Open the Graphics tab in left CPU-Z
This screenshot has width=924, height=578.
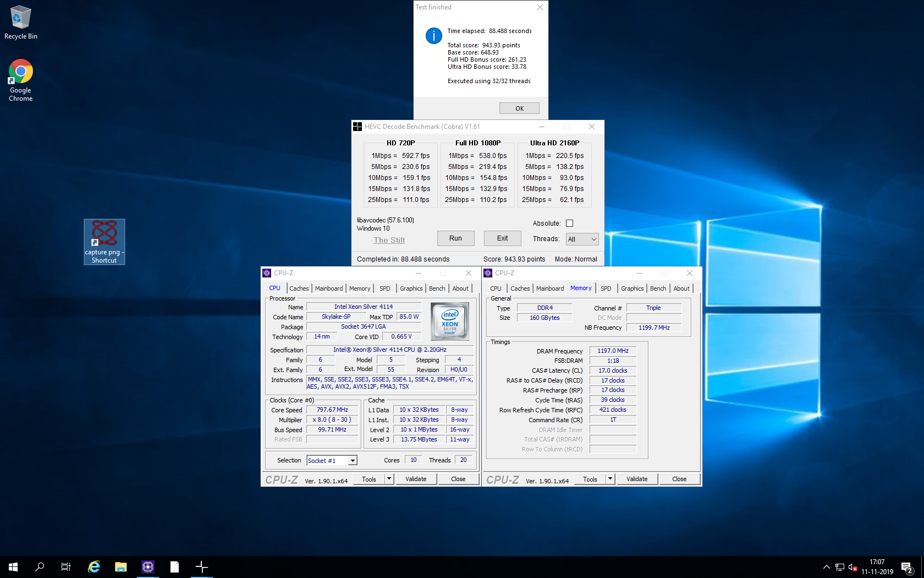coord(411,288)
